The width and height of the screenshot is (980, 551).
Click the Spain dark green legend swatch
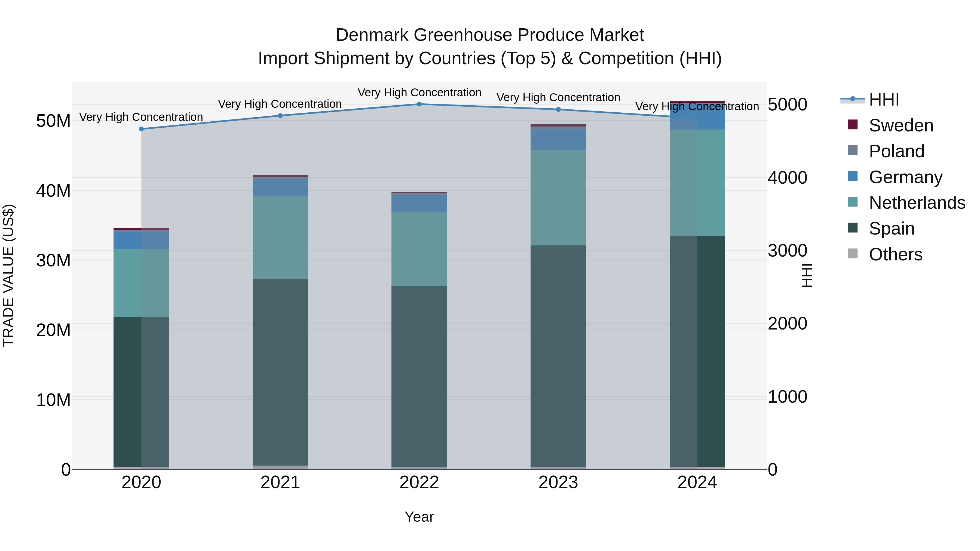853,228
